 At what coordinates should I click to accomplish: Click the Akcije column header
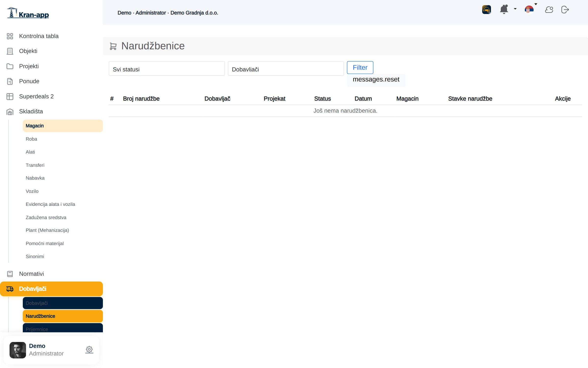click(563, 99)
